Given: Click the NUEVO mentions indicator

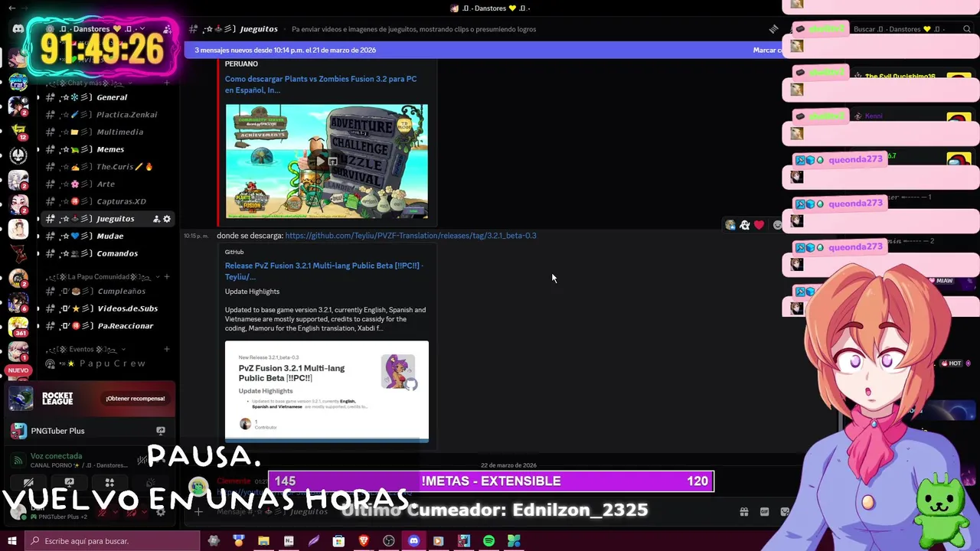Looking at the screenshot, I should click(x=18, y=370).
